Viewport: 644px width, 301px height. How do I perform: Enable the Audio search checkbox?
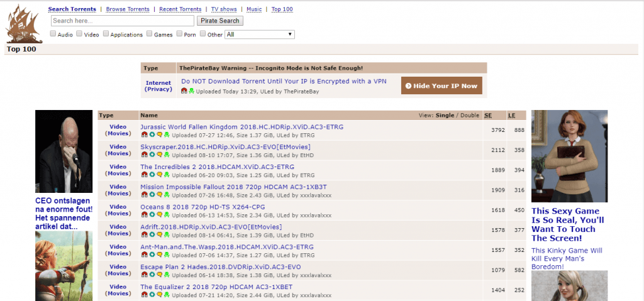(53, 34)
